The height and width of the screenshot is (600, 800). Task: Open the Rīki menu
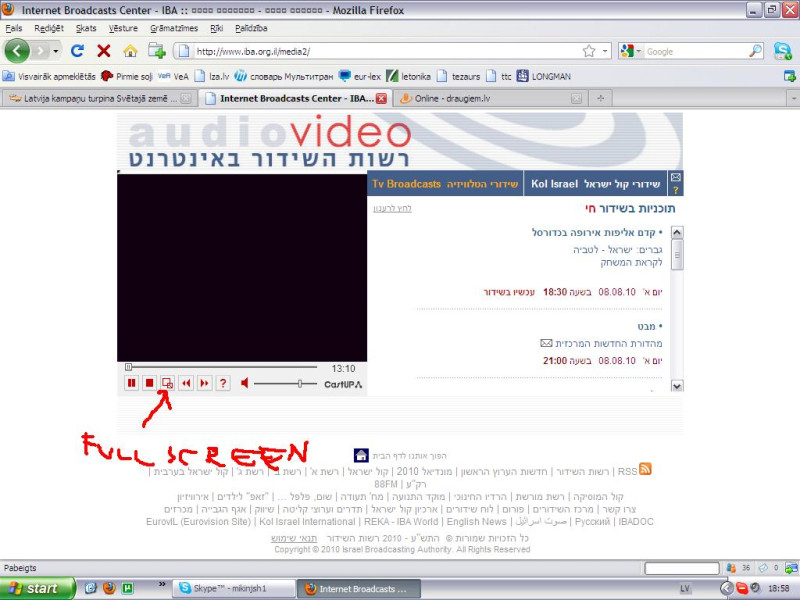pos(216,28)
